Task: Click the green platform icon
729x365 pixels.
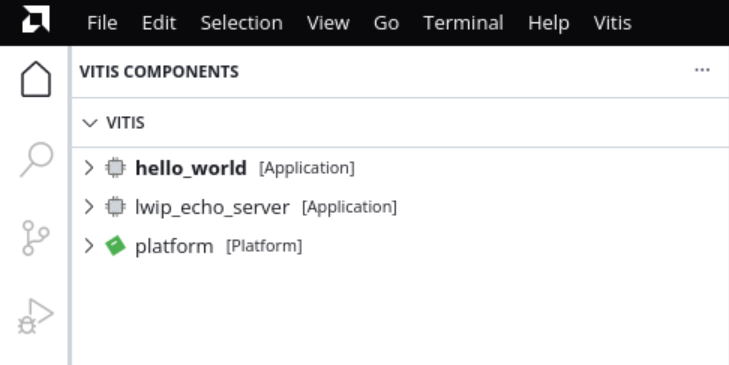Action: [x=115, y=246]
